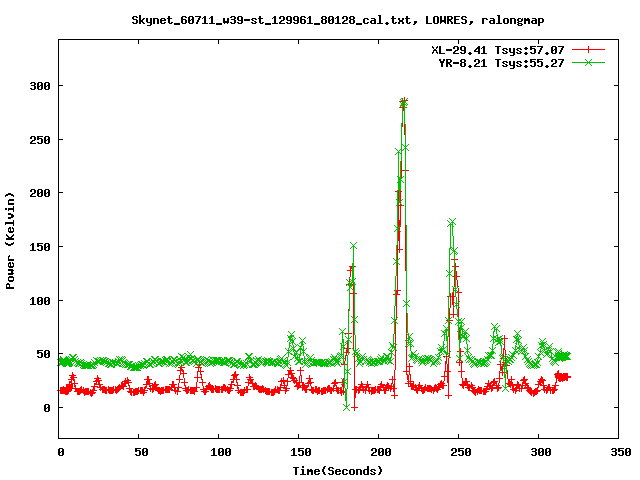The height and width of the screenshot is (480, 640).
Task: Click the 100 tick label on the power axis
Action: pyautogui.click(x=40, y=301)
